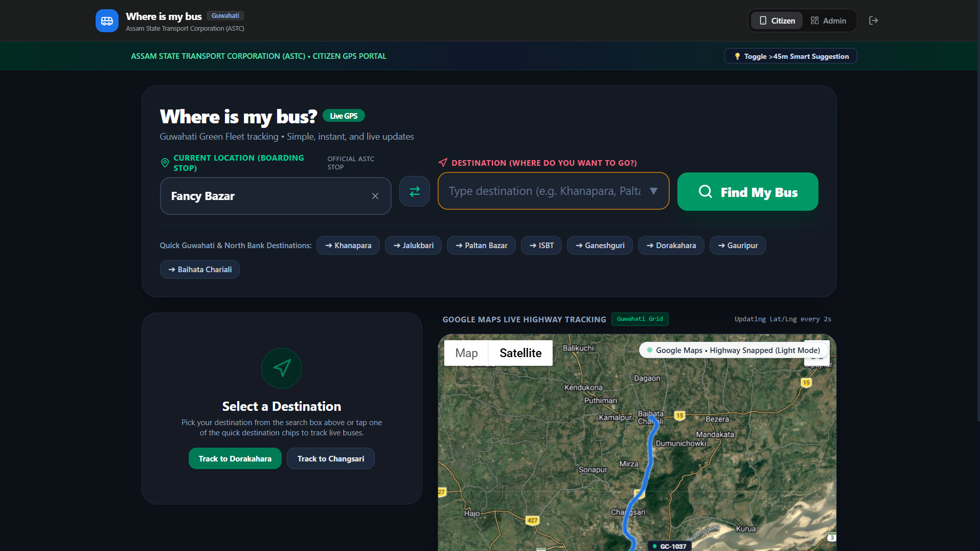This screenshot has height=551, width=980.
Task: Toggle >45m Smart Suggestion
Action: [791, 56]
